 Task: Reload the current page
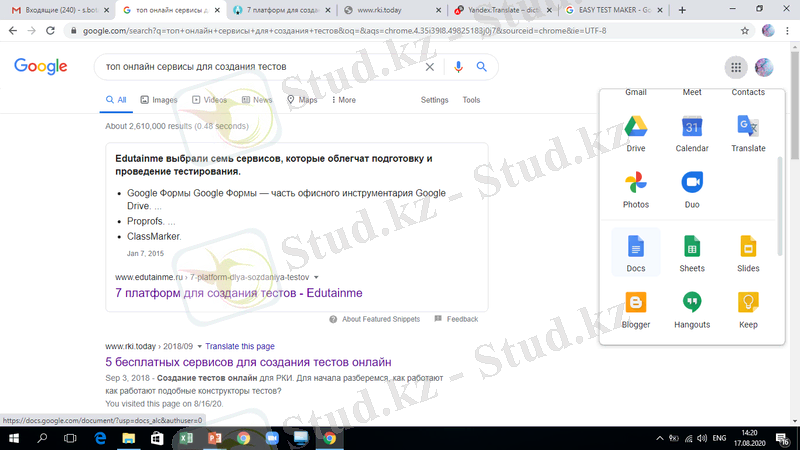point(50,31)
